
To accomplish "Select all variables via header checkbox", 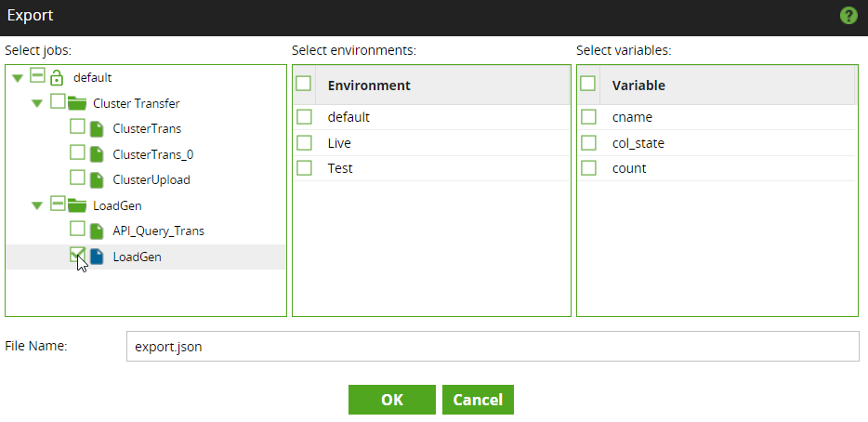I will (588, 84).
